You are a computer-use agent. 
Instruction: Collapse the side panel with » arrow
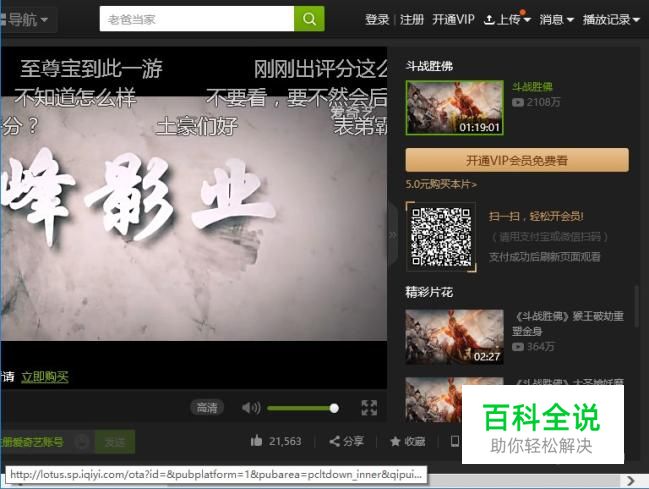click(x=392, y=235)
